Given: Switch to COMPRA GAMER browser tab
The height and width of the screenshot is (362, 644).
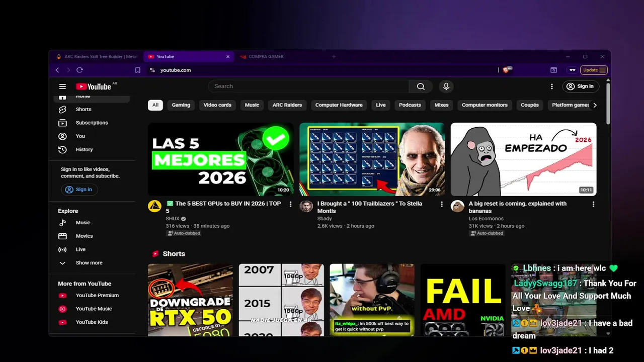Looking at the screenshot, I should [x=281, y=57].
